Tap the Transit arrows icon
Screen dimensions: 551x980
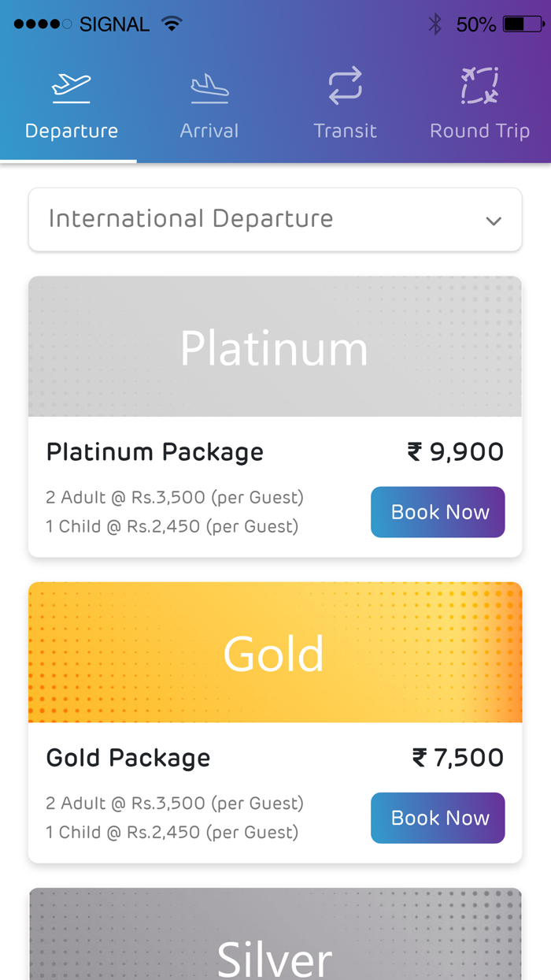345,86
